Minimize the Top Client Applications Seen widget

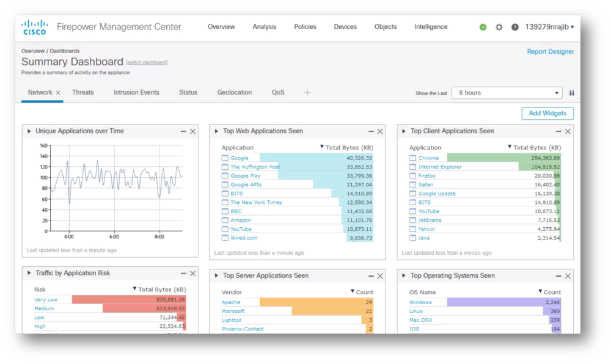point(558,131)
